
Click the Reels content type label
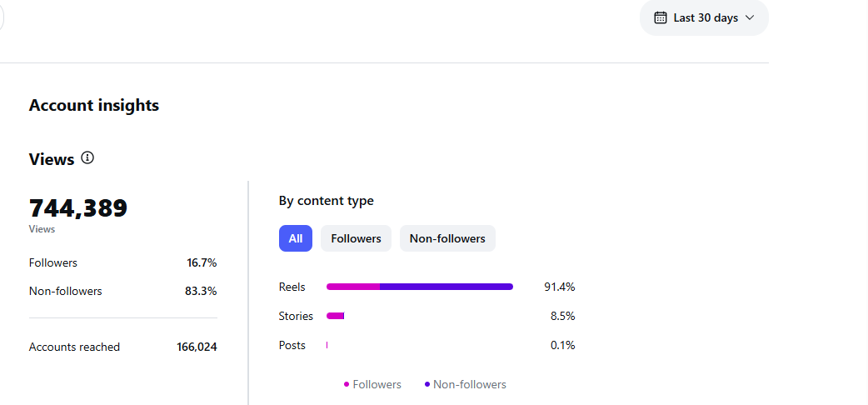point(292,287)
